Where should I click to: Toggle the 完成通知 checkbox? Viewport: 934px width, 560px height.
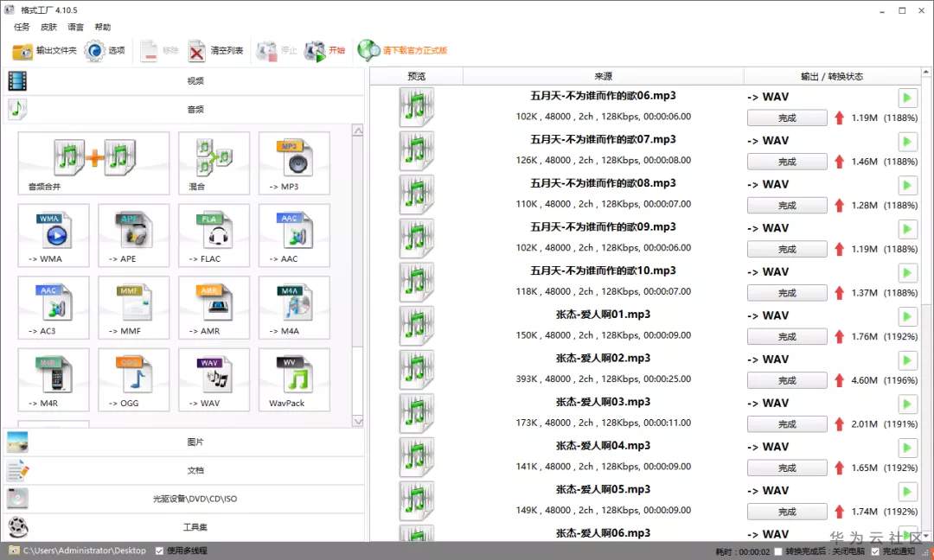pos(875,551)
